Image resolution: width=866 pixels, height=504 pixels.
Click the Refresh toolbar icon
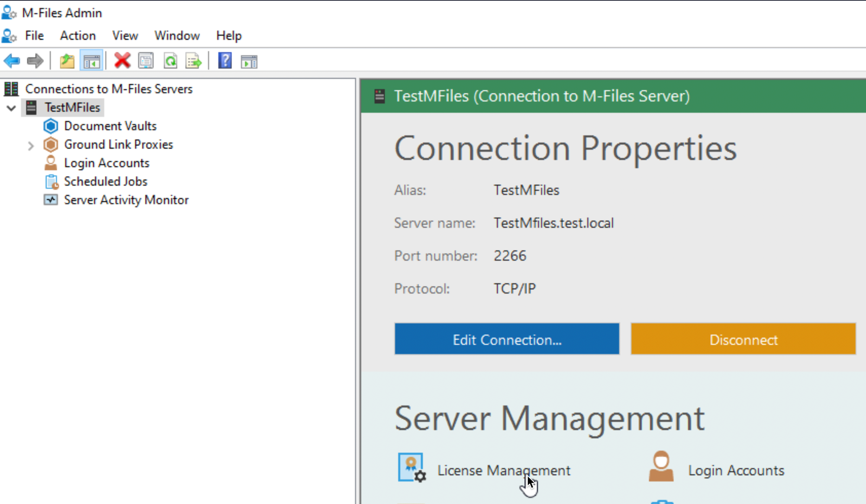pos(170,61)
